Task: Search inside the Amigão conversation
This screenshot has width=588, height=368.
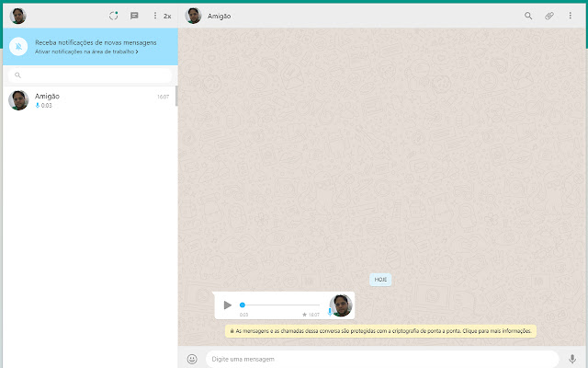Action: click(528, 16)
